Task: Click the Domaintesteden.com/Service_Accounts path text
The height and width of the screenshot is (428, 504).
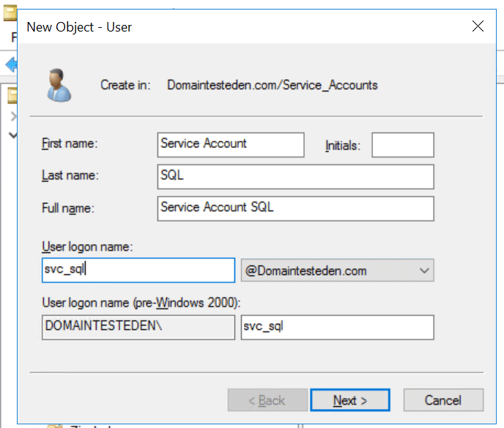Action: [273, 85]
